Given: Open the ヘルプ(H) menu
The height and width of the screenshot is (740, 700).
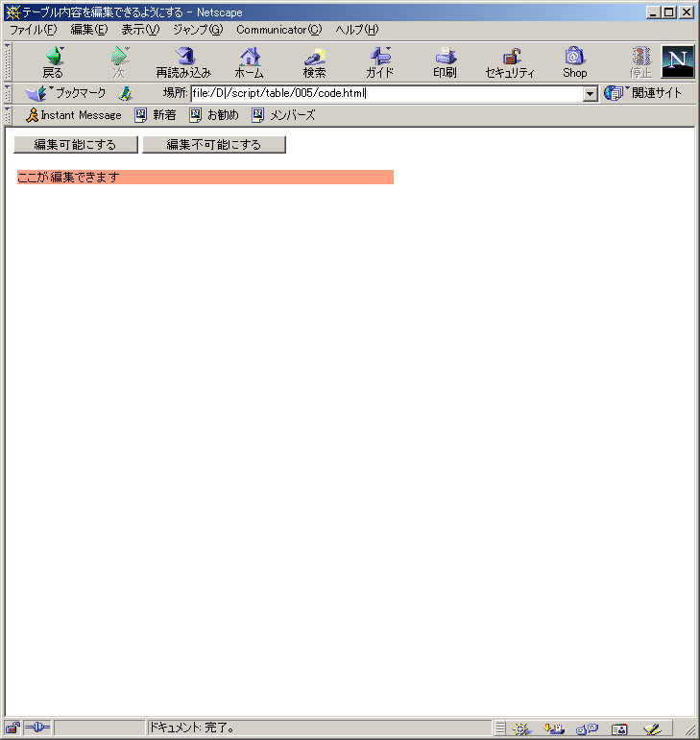Looking at the screenshot, I should [357, 30].
